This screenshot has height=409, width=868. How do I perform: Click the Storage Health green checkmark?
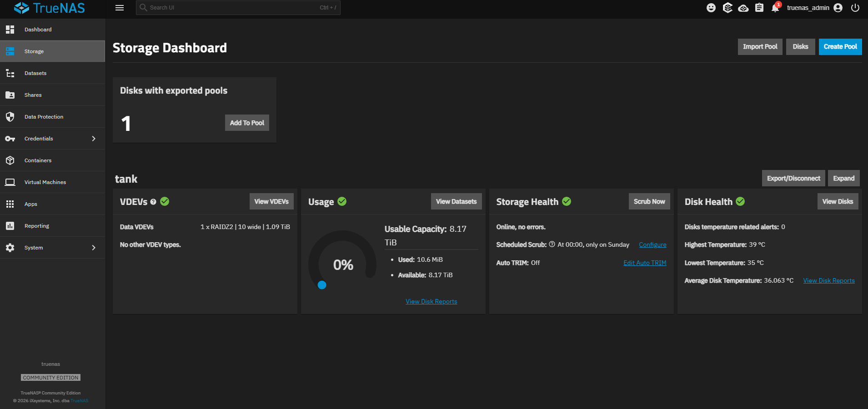coord(567,201)
